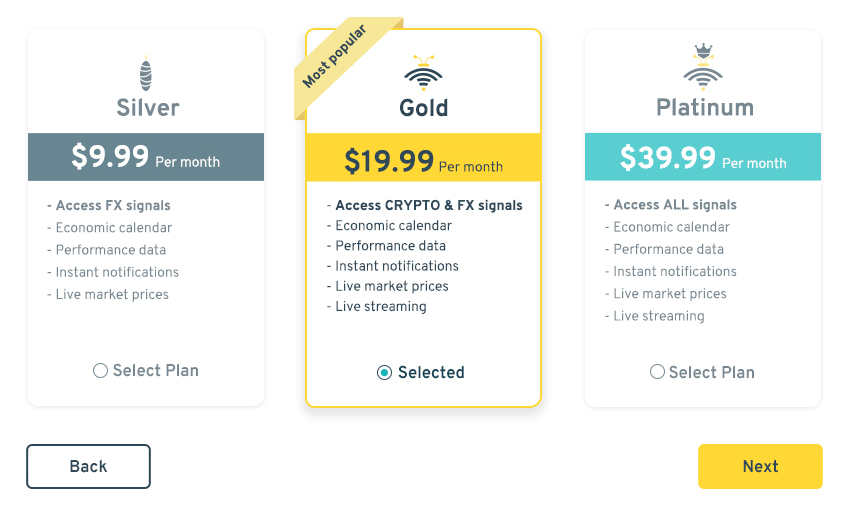Click the Platinum $39.99 price banner
850x514 pixels.
703,158
